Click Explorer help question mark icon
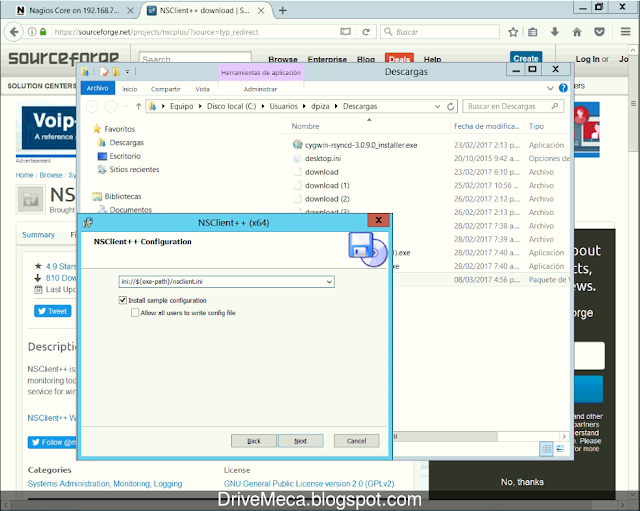Screen dimensions: 640x511 (x=563, y=88)
